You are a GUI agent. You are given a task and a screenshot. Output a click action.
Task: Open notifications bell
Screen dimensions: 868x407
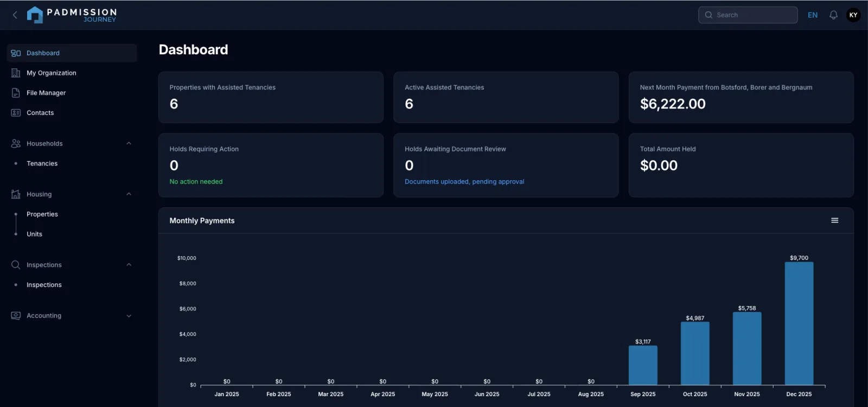(x=833, y=15)
